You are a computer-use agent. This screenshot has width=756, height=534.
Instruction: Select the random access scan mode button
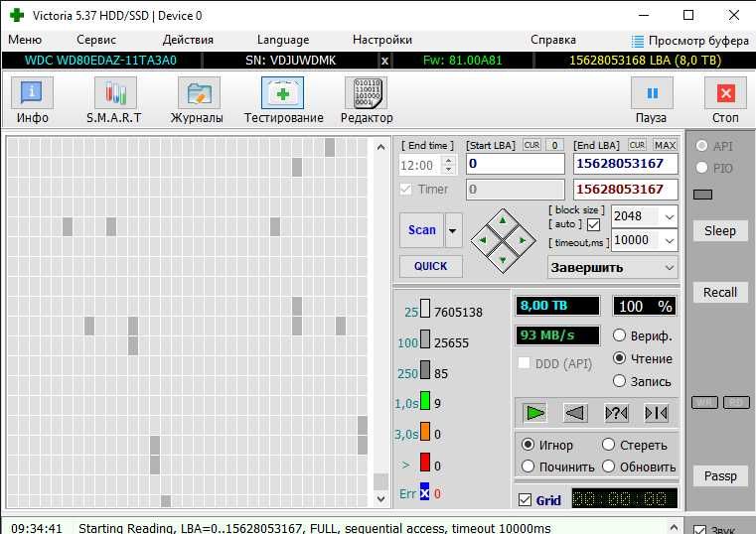tap(616, 413)
